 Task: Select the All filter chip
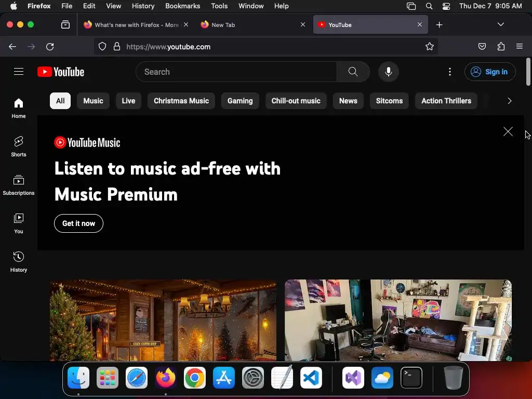tap(60, 101)
